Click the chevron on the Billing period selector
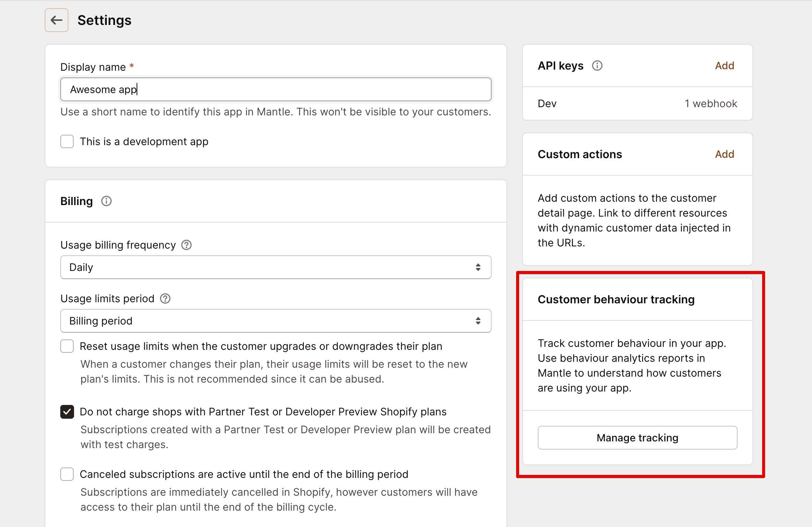This screenshot has height=527, width=812. pos(478,320)
